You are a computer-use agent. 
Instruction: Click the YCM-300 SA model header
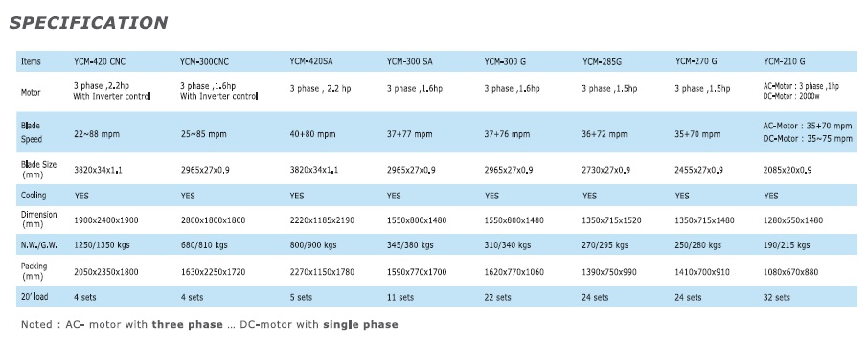pyautogui.click(x=410, y=61)
